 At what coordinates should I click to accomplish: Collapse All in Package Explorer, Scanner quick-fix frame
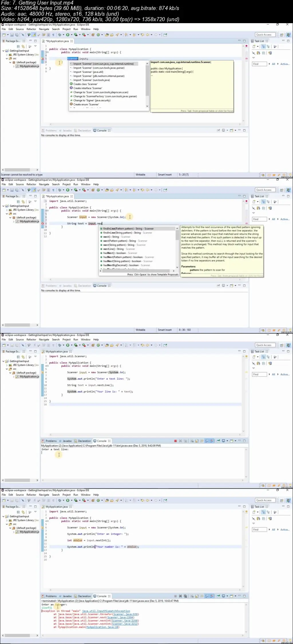pyautogui.click(x=18, y=47)
